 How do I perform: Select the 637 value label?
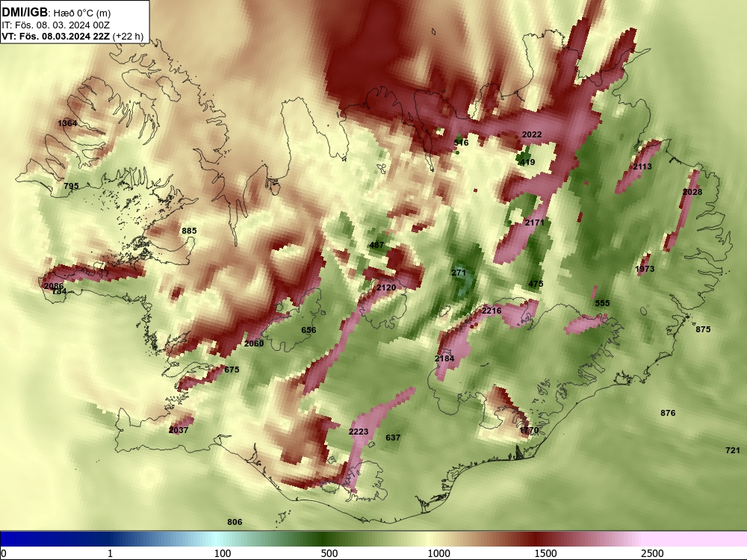[393, 437]
